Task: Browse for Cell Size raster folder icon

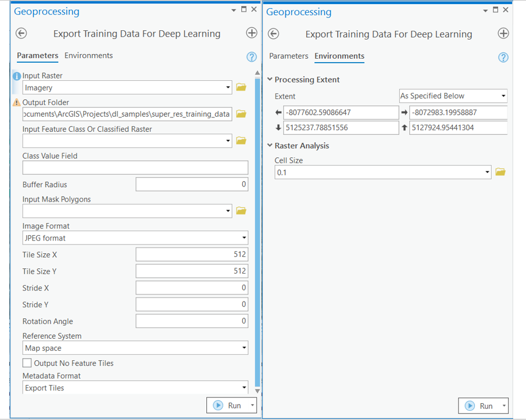Action: 500,172
